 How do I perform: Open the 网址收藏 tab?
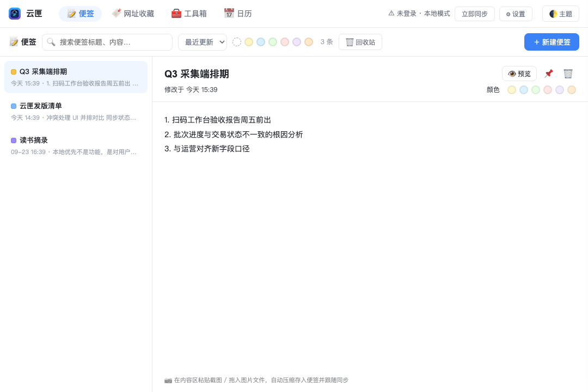click(x=133, y=14)
